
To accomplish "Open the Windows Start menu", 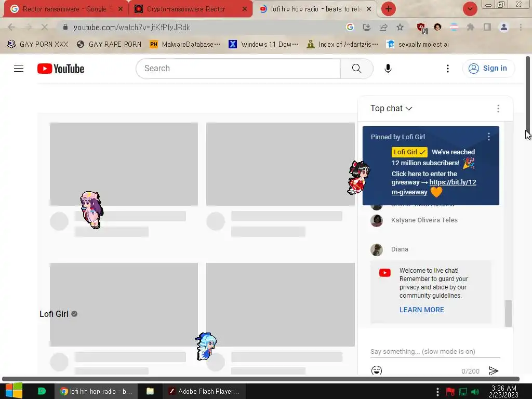I will 14,391.
